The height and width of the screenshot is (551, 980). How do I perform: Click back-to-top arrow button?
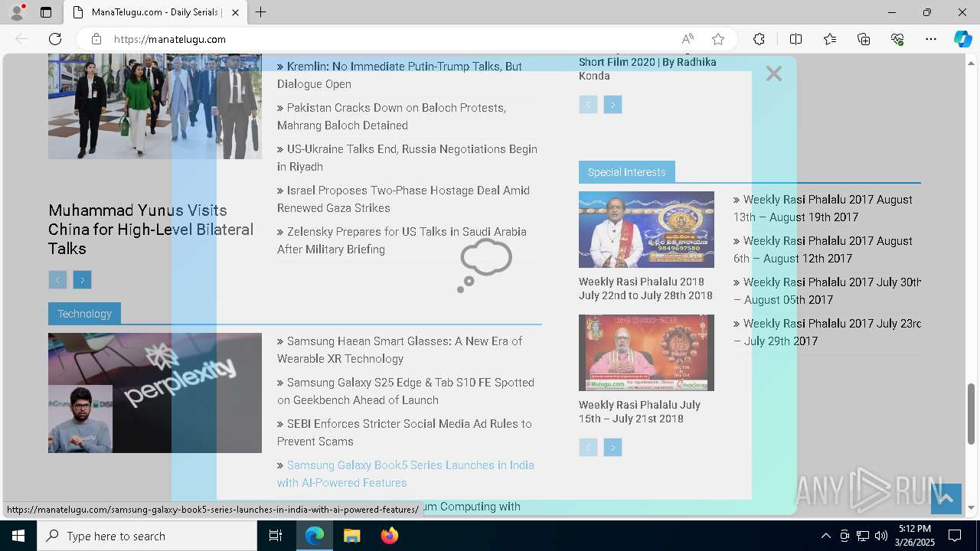pos(946,498)
